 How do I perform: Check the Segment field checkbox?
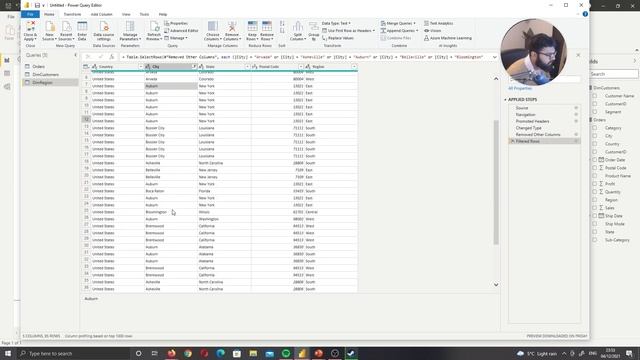click(x=595, y=112)
